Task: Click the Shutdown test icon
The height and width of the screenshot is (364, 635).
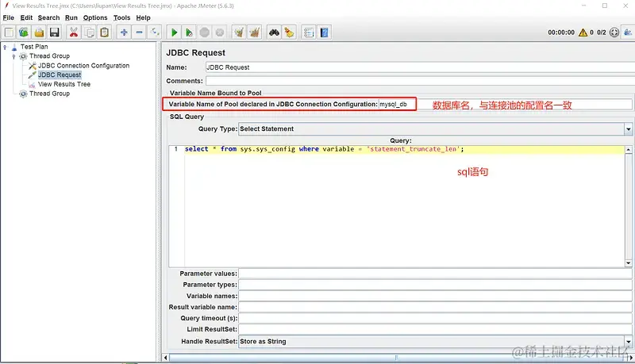Action: tap(220, 33)
